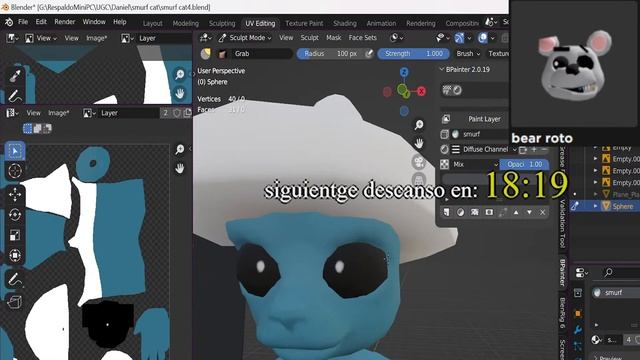
Task: Open the Edit menu
Action: coord(41,22)
